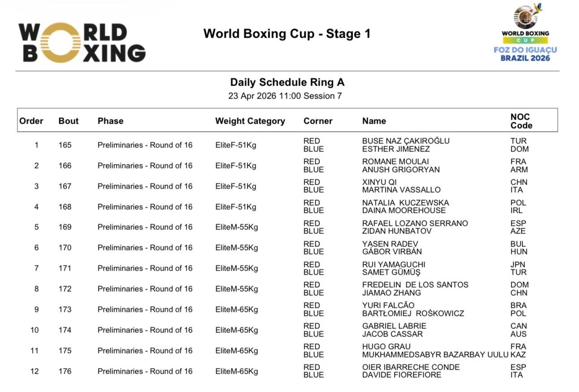The width and height of the screenshot is (579, 392).
Task: Click the Corner column header
Action: [318, 121]
